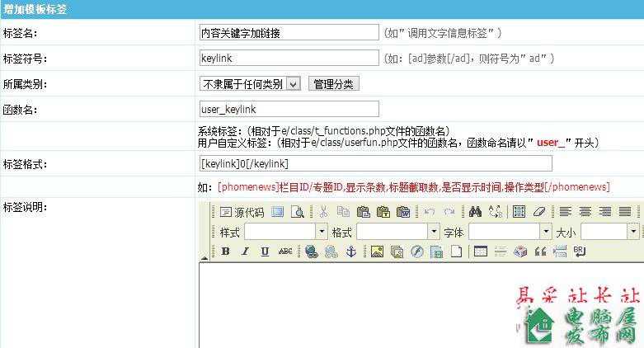Open the 不隶属于任何类别 category dropdown
The height and width of the screenshot is (348, 644).
(250, 84)
